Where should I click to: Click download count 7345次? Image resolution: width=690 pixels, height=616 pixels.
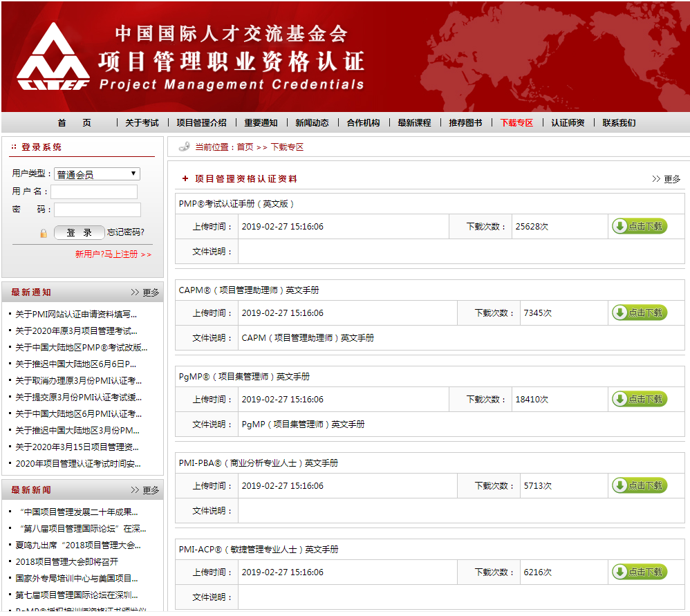coord(538,313)
